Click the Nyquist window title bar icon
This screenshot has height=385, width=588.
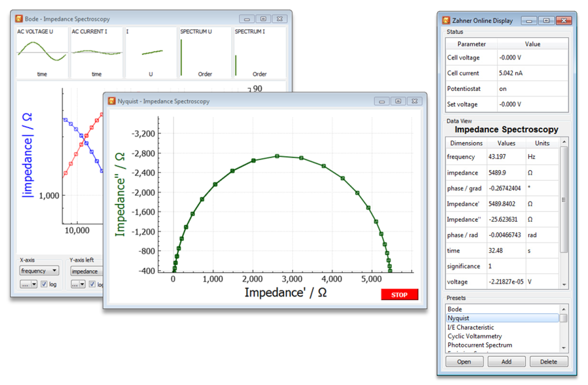112,101
